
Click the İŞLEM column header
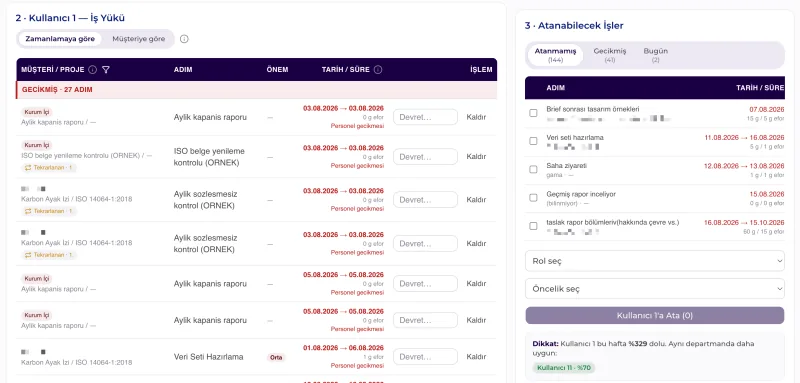[x=481, y=70]
